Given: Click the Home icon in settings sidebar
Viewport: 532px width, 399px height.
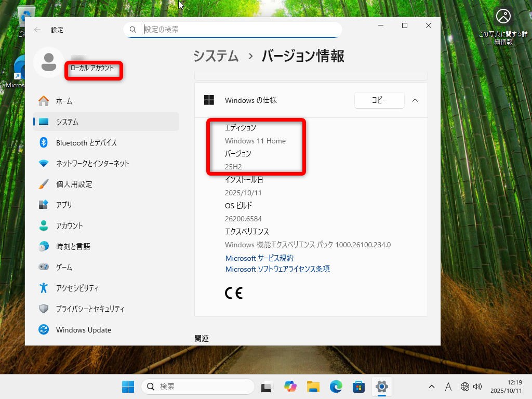Looking at the screenshot, I should coord(44,101).
